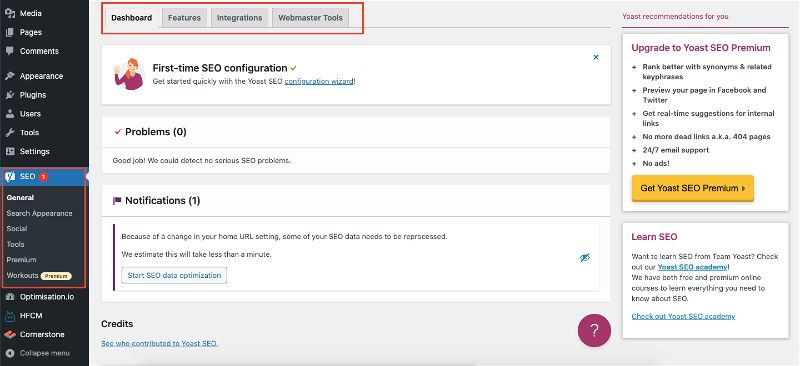Viewport: 800px width, 366px height.
Task: Open the Media menu icon in sidebar
Action: click(10, 13)
